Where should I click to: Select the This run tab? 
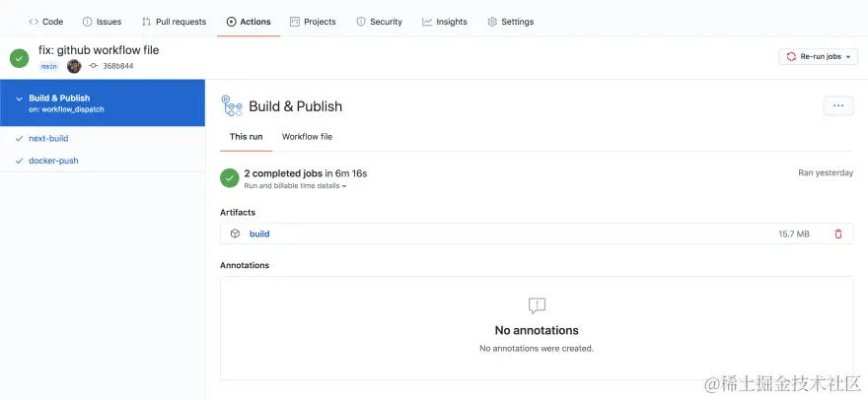(x=247, y=137)
